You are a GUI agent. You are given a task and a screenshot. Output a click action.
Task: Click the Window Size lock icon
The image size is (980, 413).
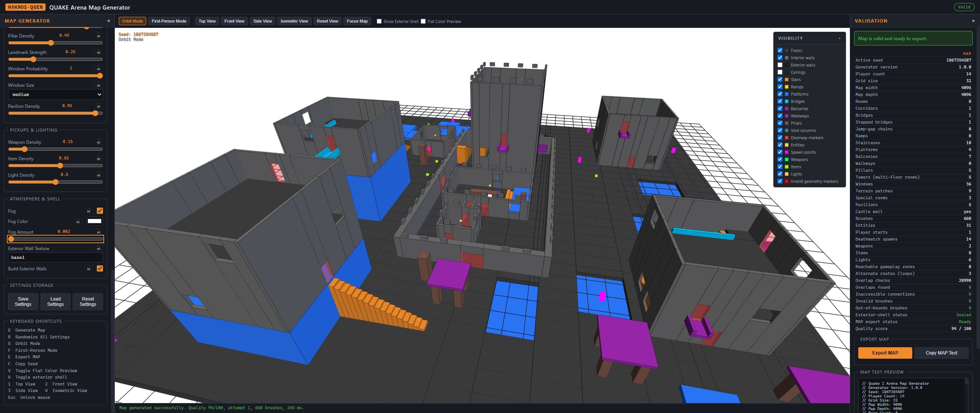98,85
